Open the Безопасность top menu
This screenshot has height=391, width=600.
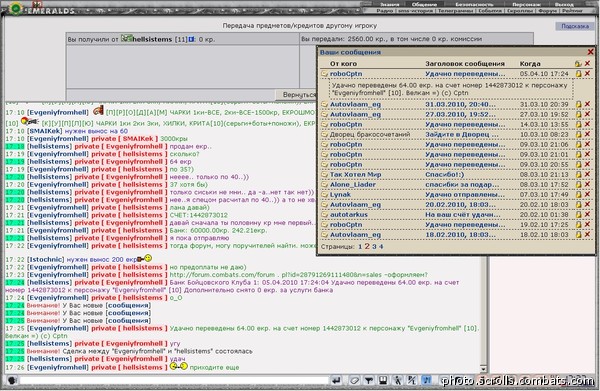point(474,5)
